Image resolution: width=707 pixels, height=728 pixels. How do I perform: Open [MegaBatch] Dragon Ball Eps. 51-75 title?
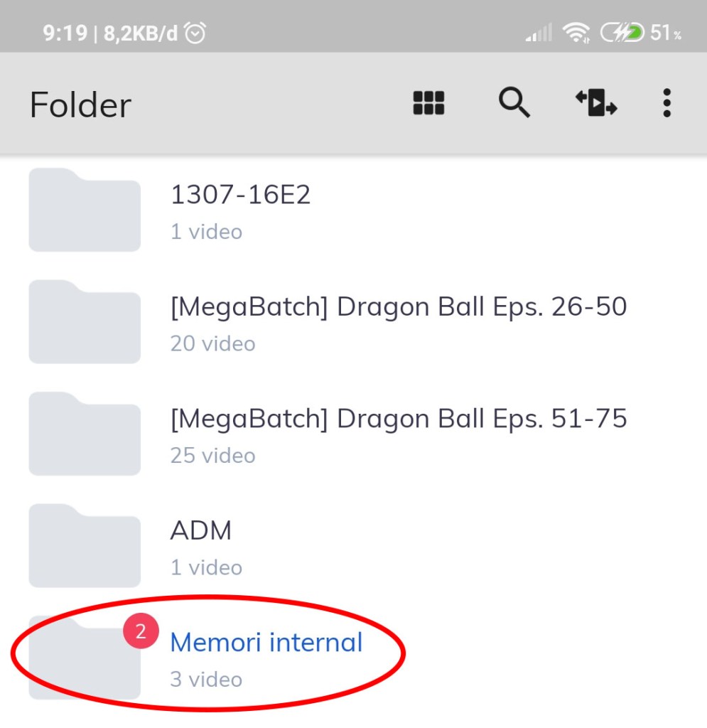(x=399, y=419)
